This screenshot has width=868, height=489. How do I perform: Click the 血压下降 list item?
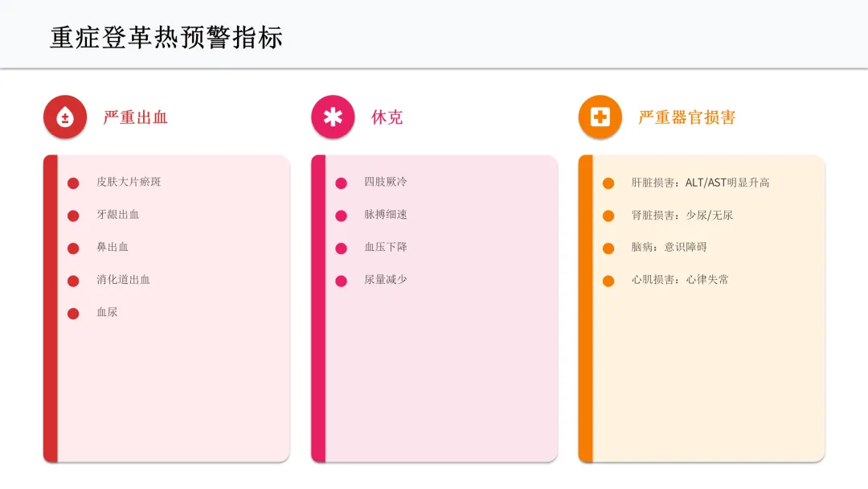point(385,247)
